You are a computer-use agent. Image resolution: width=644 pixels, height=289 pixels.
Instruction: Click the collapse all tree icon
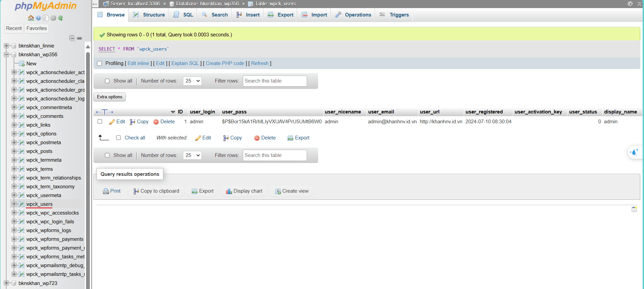[x=72, y=38]
